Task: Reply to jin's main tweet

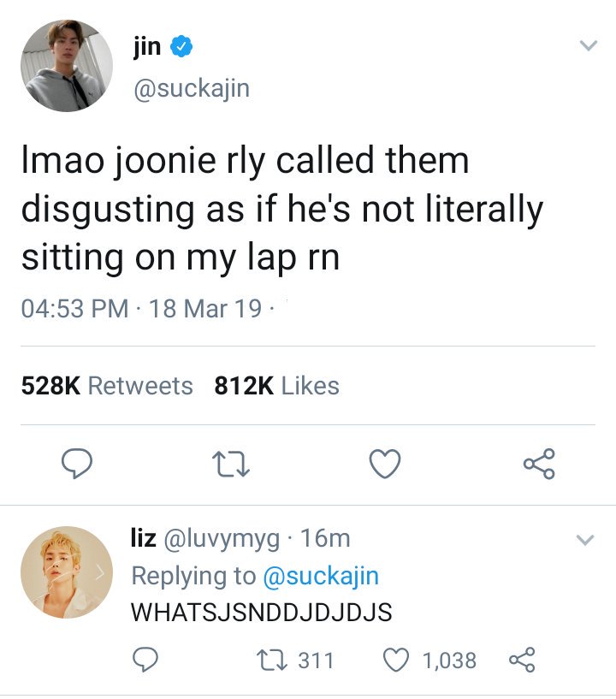Action: pos(77,464)
